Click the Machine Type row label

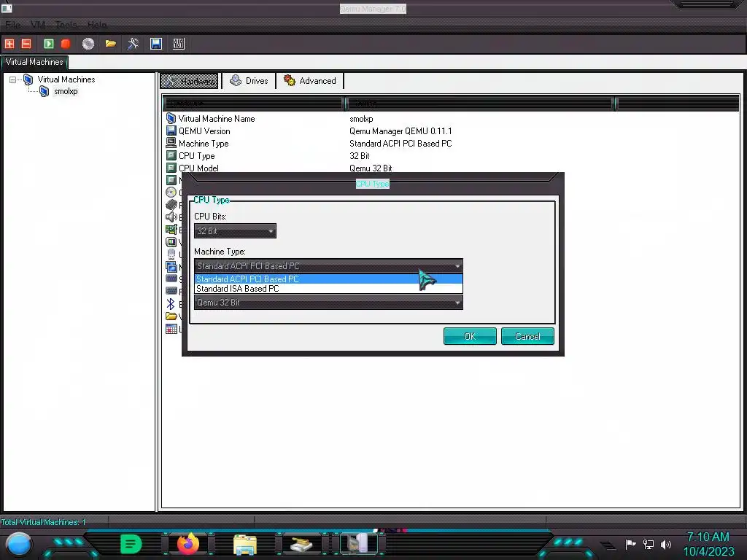click(x=204, y=144)
